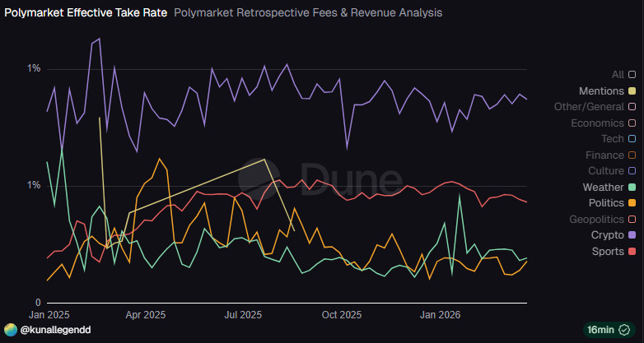The height and width of the screenshot is (343, 644).
Task: Show the Economics series in legend
Action: pyautogui.click(x=604, y=123)
